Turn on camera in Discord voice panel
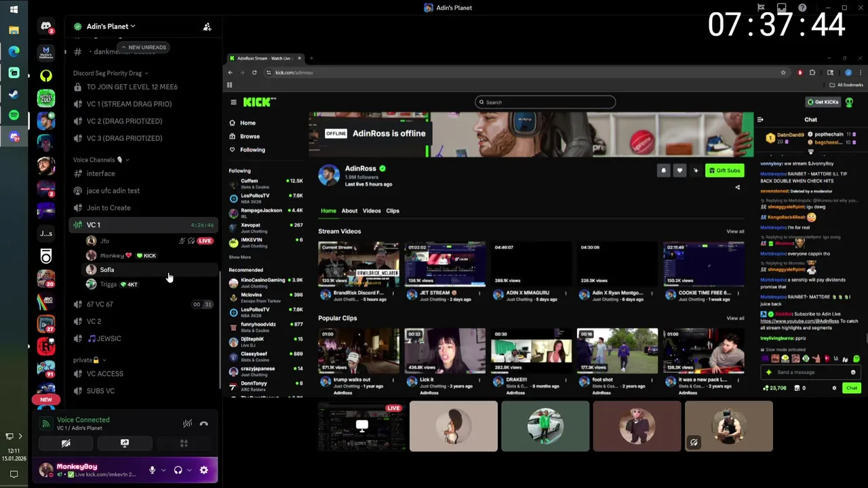This screenshot has height=488, width=868. pyautogui.click(x=66, y=443)
